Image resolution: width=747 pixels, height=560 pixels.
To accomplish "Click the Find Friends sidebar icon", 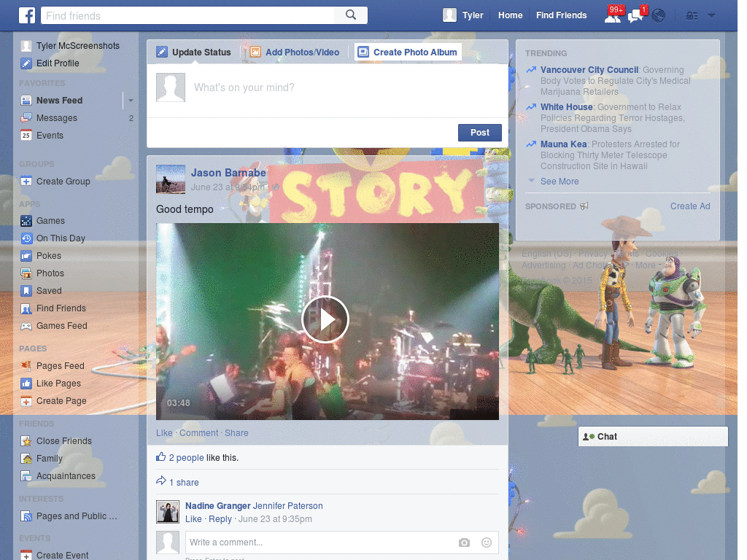I will [x=26, y=308].
